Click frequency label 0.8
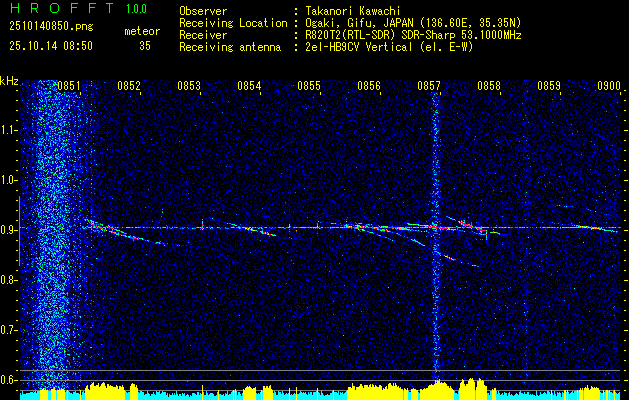Image resolution: width=629 pixels, height=400 pixels. tap(7, 280)
